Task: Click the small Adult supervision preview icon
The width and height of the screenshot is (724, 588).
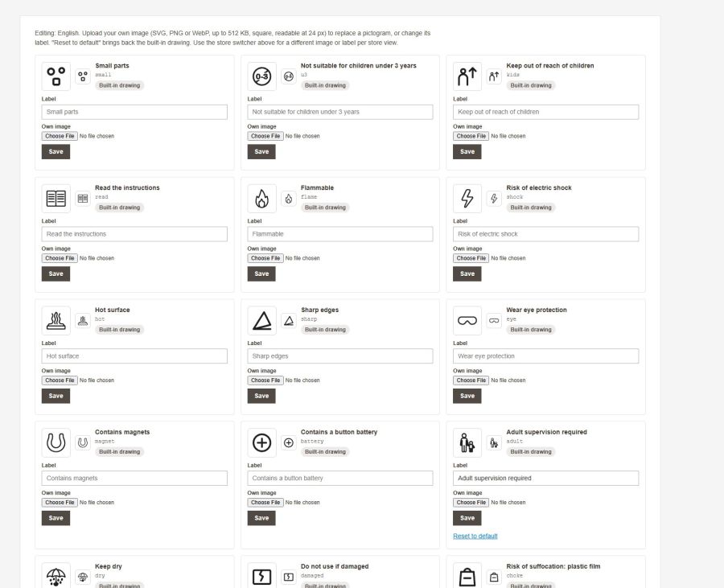Action: point(494,442)
